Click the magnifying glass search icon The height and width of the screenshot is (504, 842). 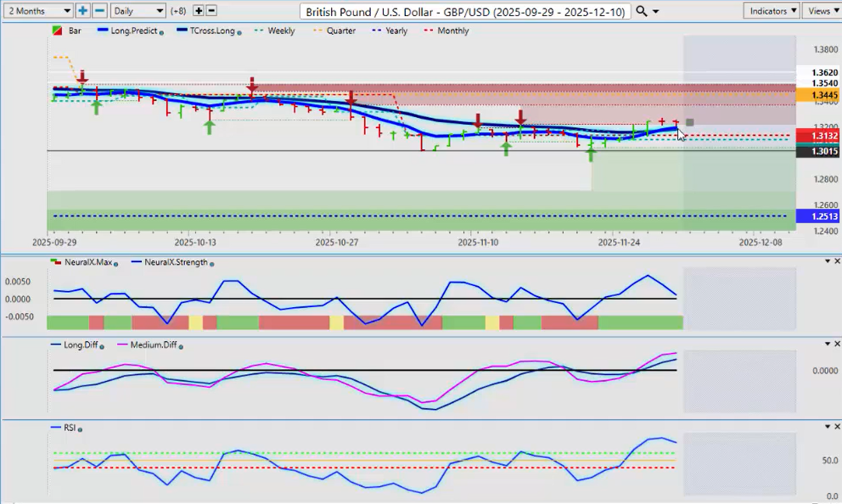click(642, 11)
